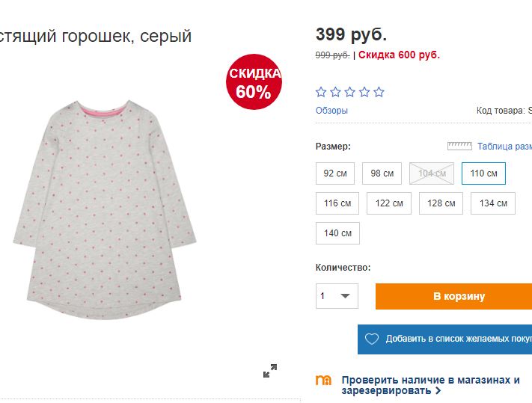532x403 pixels.
Task: Click the red 60% discount badge
Action: 254,82
